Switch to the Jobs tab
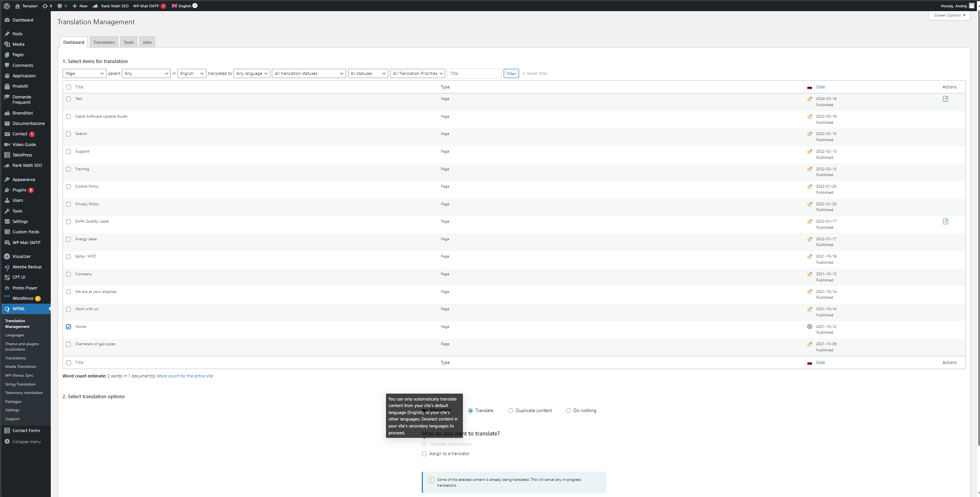The height and width of the screenshot is (497, 980). click(147, 42)
